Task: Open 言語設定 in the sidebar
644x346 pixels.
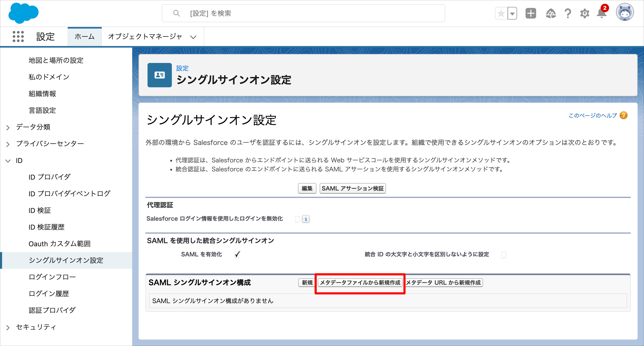Action: tap(42, 110)
